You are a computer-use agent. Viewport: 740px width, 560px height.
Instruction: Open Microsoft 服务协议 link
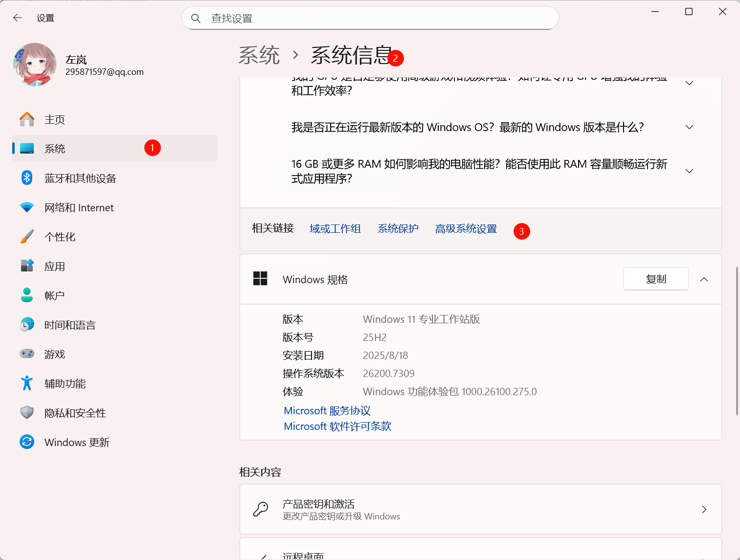tap(327, 411)
